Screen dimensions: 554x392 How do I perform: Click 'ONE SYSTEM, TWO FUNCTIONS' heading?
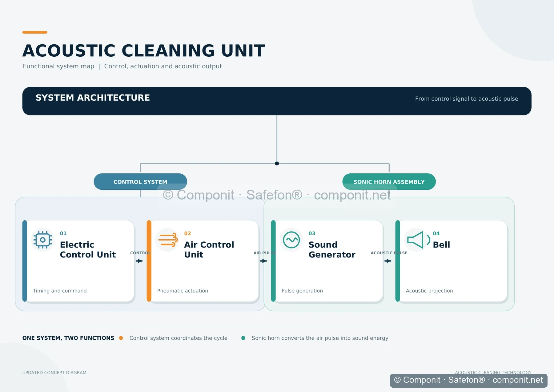(68, 338)
